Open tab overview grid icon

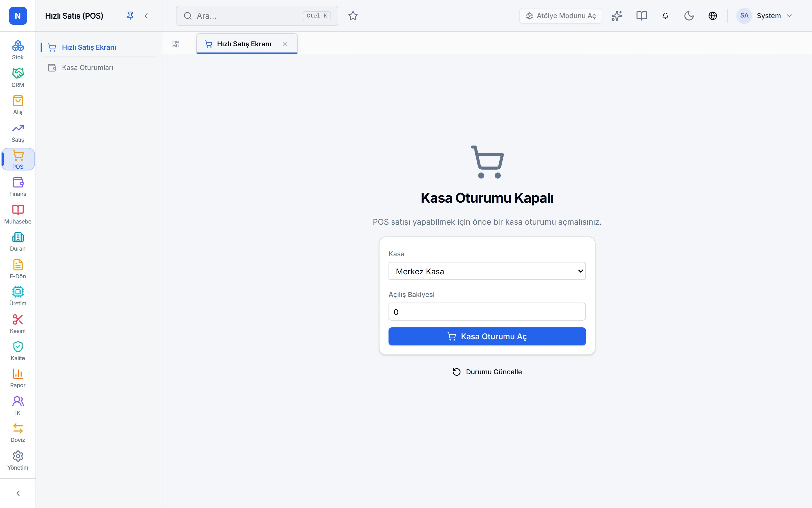176,44
